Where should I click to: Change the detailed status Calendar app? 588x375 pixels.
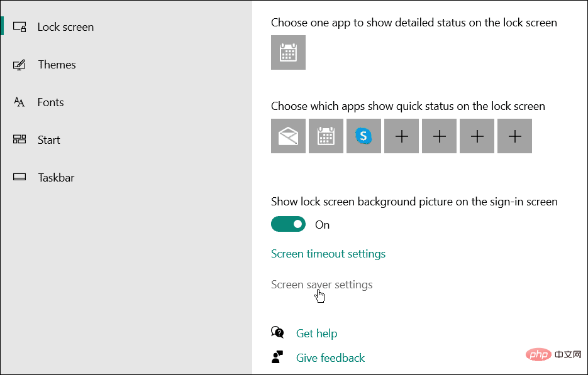288,52
